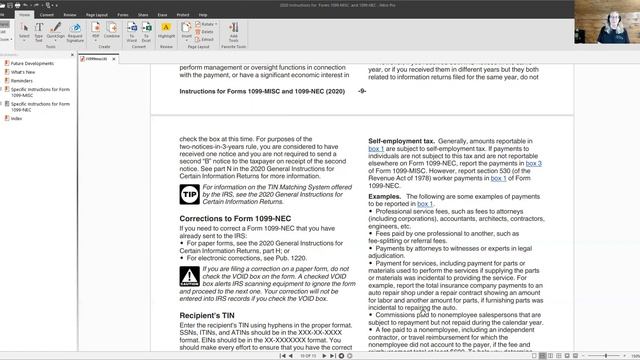
Task: Open the What's New bookmark
Action: click(23, 72)
